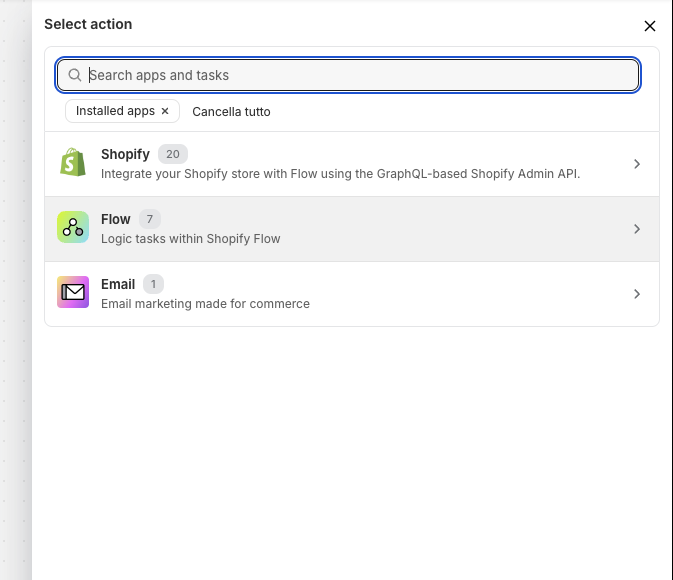Click the magnifying glass search icon
Screen dimensions: 673x580
point(75,75)
